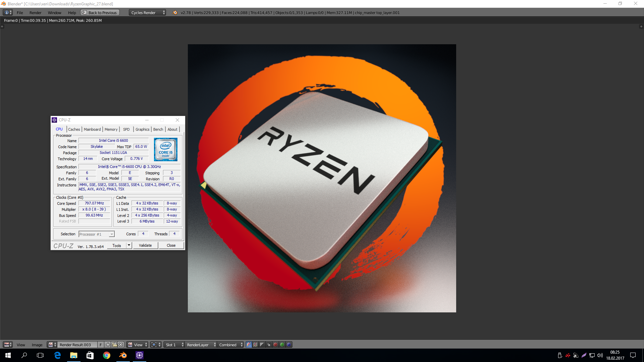644x362 pixels.
Task: Open File Explorer from taskbar
Action: tap(74, 355)
